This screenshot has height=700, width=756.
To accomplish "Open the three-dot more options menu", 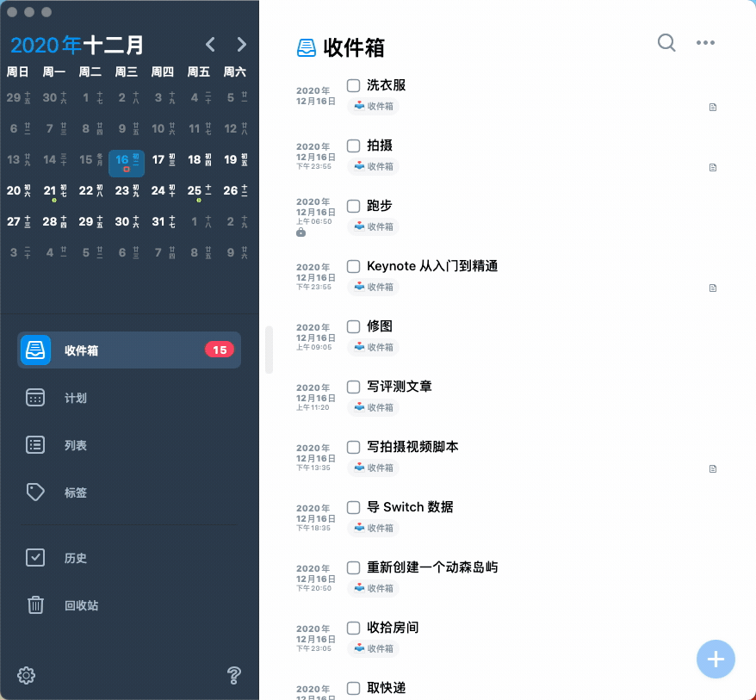I will [705, 43].
